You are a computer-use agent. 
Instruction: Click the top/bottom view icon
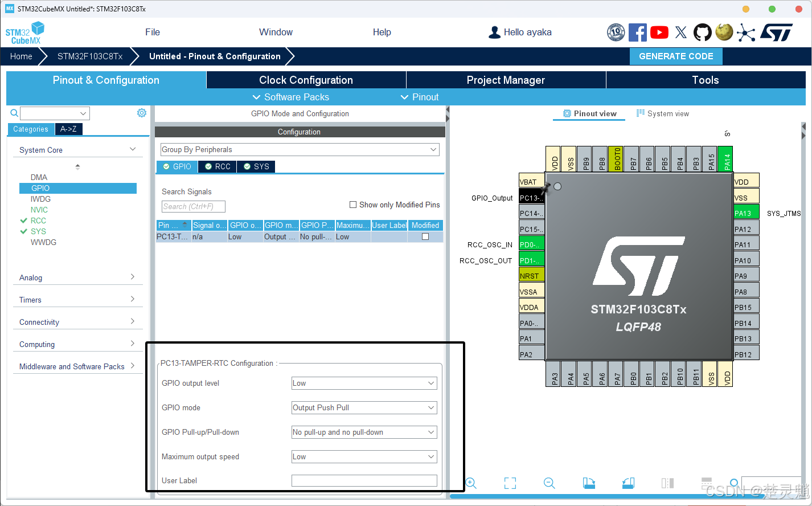coord(707,483)
